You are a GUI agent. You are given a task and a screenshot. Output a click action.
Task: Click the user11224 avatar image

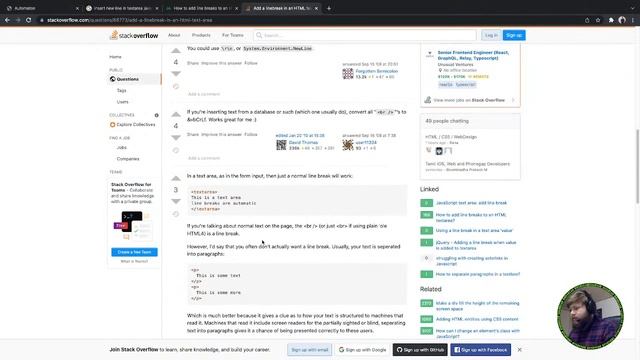tap(348, 145)
